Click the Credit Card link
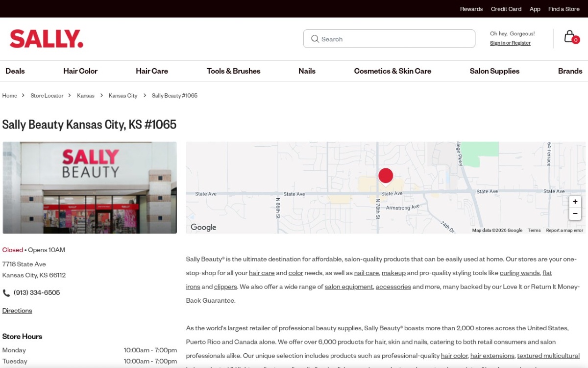This screenshot has height=368, width=588. [506, 9]
